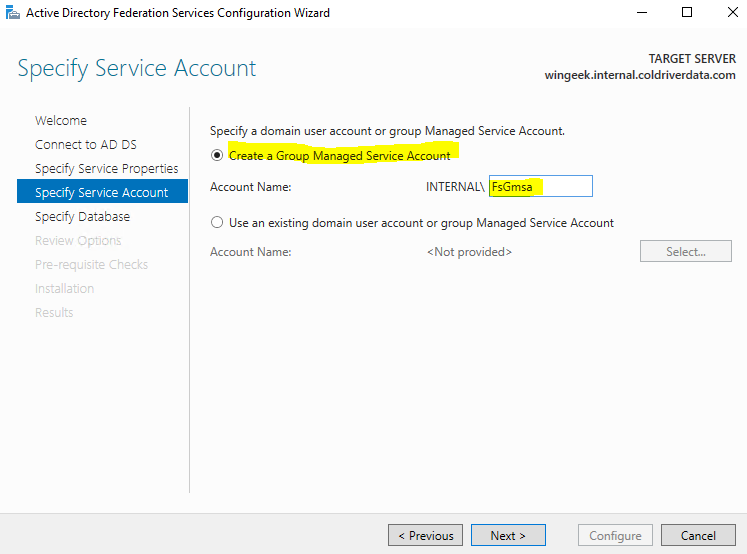Select Create a Group Managed Service Account

(217, 155)
